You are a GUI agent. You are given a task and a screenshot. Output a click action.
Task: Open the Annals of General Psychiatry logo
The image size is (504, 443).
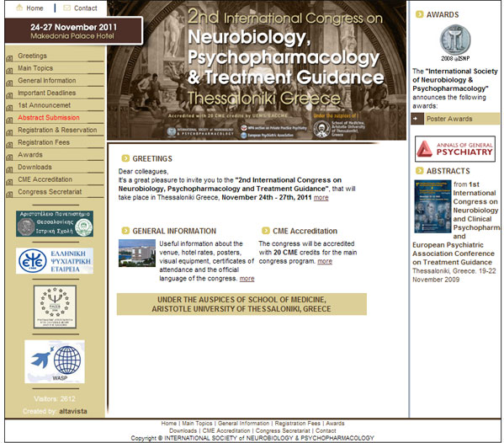coord(455,149)
